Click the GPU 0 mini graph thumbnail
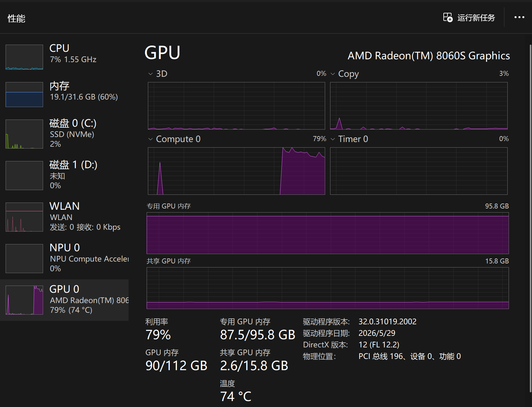 point(24,300)
